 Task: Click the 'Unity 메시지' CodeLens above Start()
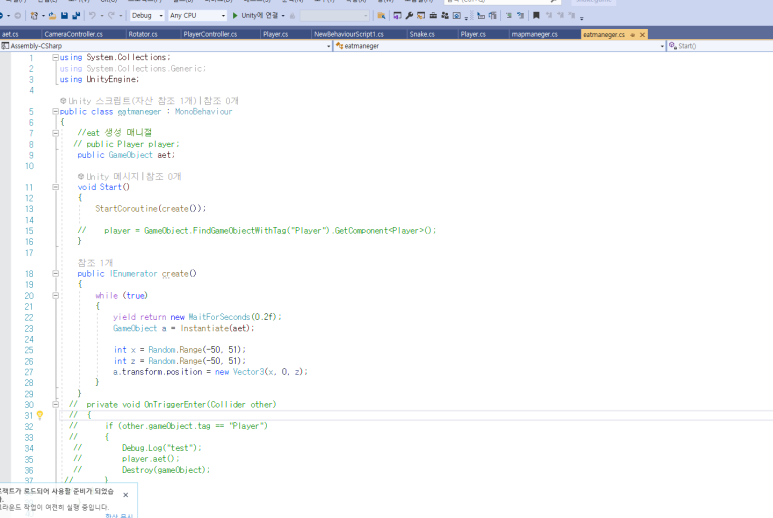click(x=108, y=176)
